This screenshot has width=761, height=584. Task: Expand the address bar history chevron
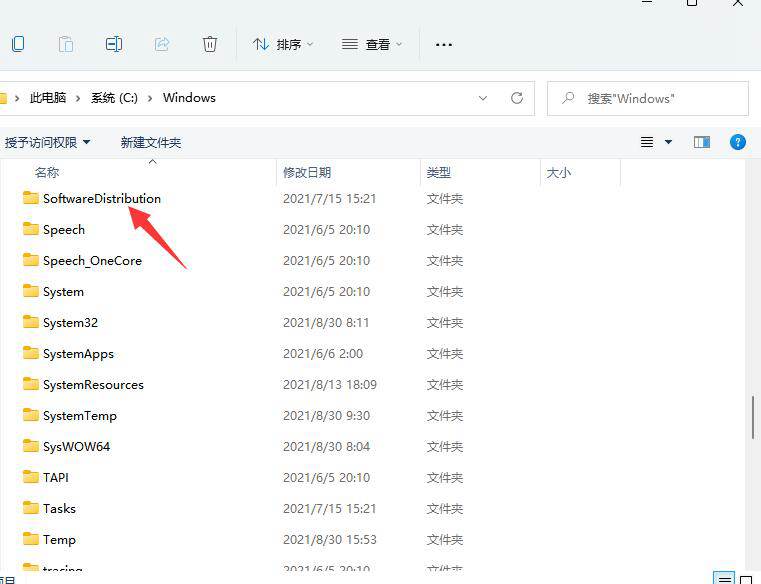tap(483, 98)
